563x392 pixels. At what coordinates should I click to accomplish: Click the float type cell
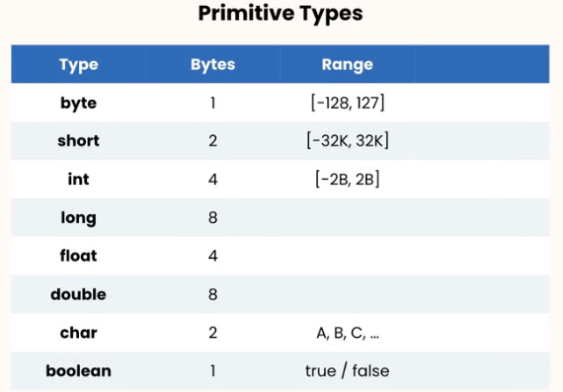[x=79, y=256]
